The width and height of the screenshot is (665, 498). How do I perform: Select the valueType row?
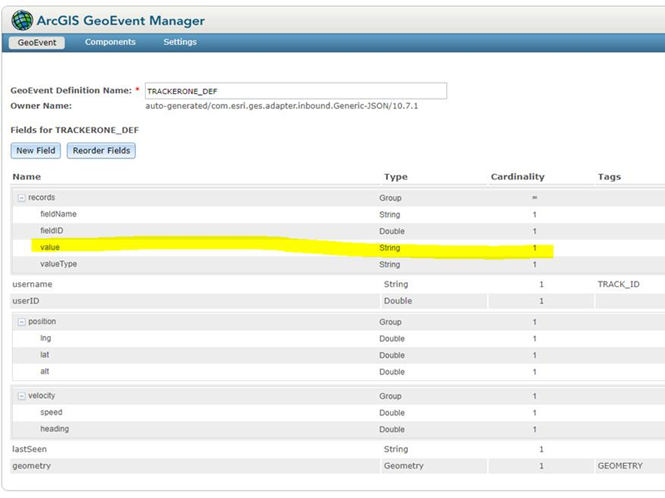click(338, 264)
